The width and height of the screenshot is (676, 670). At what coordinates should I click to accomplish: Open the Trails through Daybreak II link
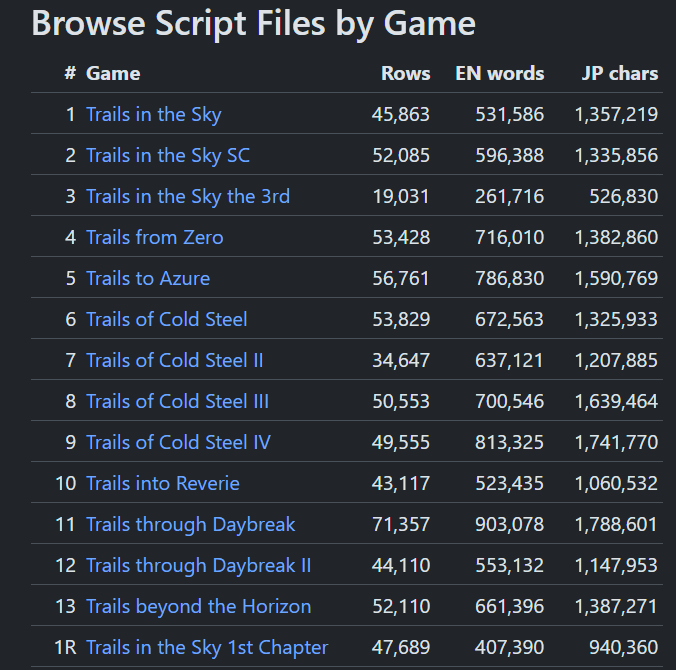198,566
